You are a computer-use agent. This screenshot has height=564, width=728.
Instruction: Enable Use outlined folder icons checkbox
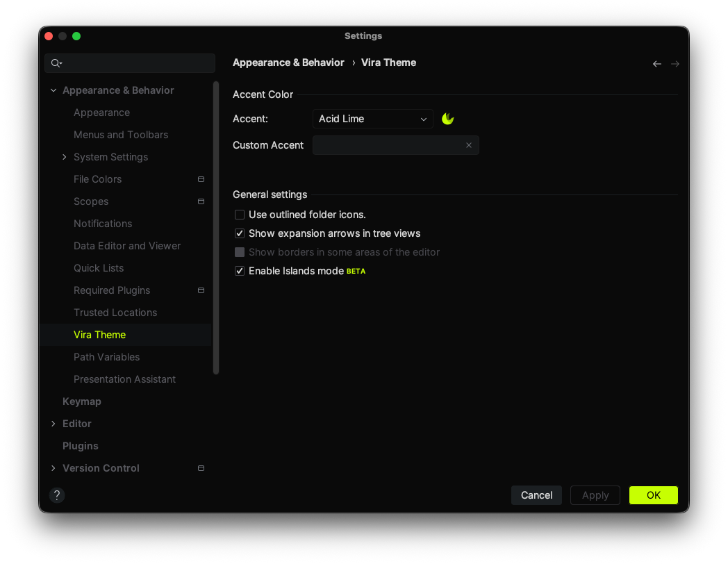tap(240, 215)
